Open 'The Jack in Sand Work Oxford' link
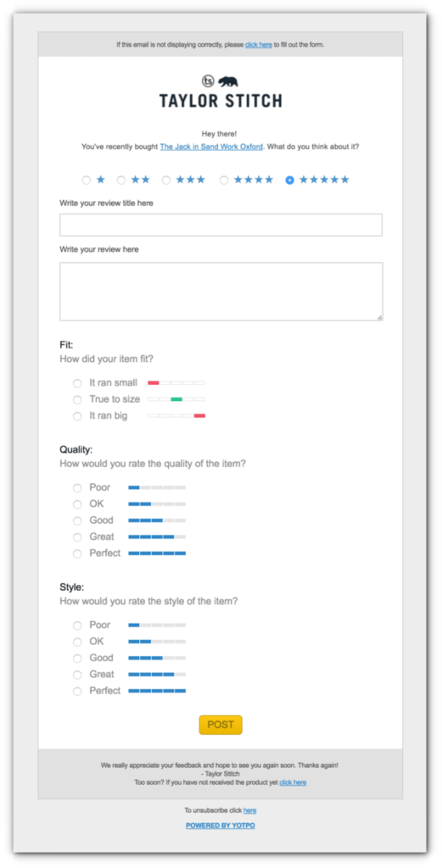Screen dimensions: 442x868 point(211,147)
